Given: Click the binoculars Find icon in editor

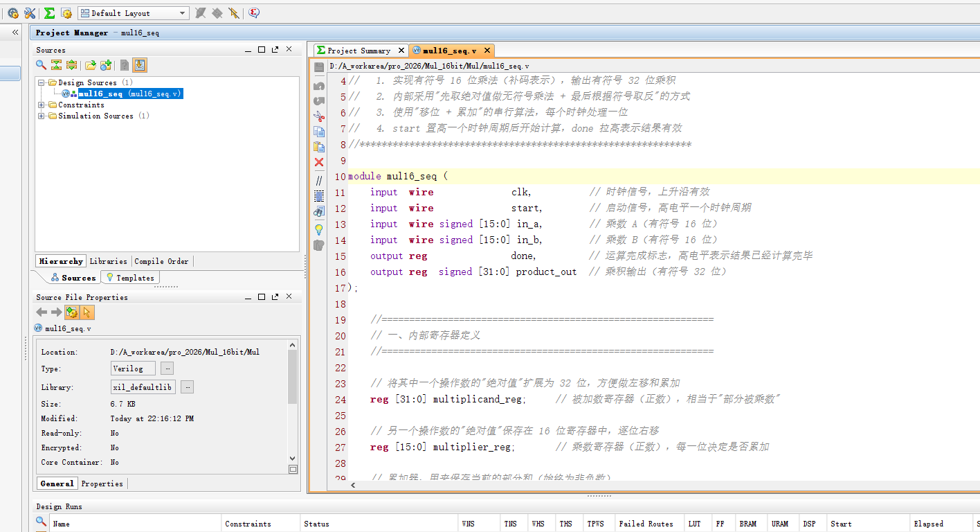Looking at the screenshot, I should [x=319, y=211].
